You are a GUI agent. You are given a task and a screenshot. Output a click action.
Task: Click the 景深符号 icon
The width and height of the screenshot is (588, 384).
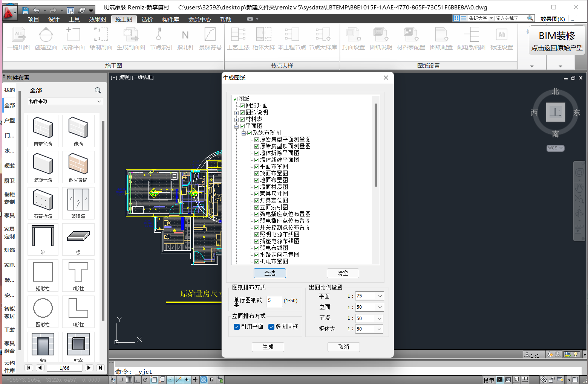(210, 39)
